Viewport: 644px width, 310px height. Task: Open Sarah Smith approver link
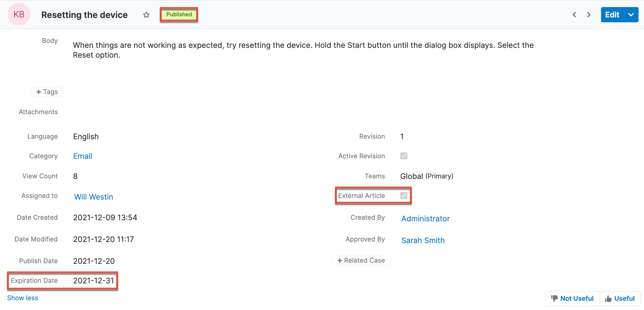point(423,240)
